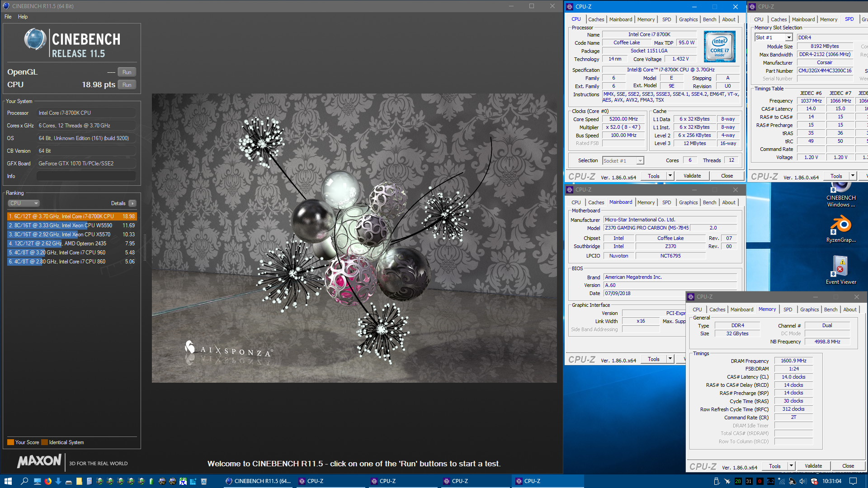Screen dimensions: 868x488
Task: Click the disk drive taskbar icon
Action: click(69, 482)
